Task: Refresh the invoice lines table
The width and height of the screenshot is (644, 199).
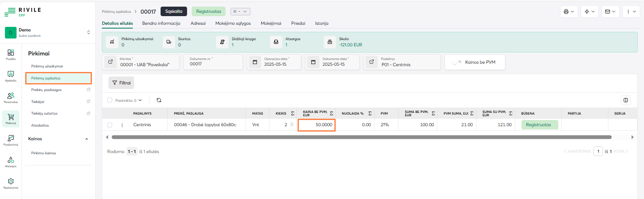Action: 159,100
